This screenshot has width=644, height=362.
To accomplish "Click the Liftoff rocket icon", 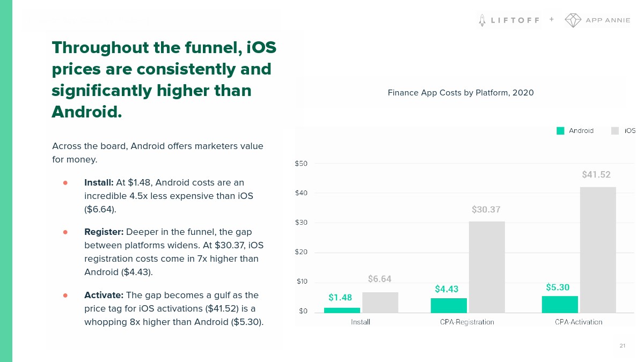I will pyautogui.click(x=481, y=20).
